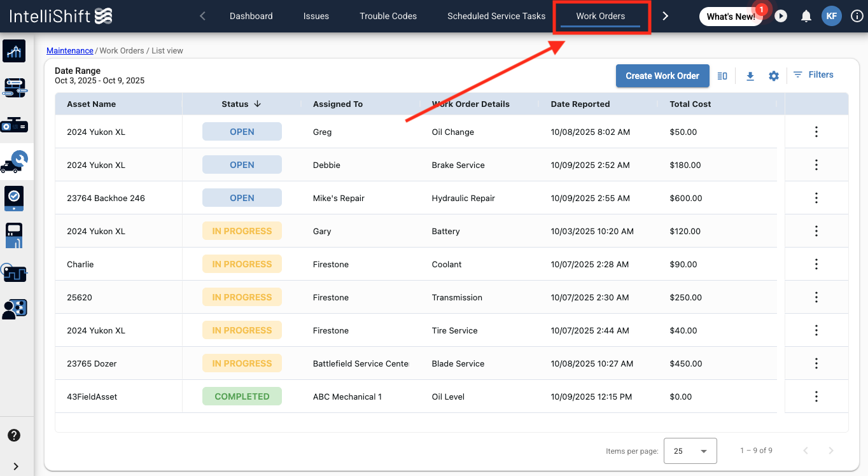
Task: Open actions menu for Hydraulic Repair row
Action: click(x=816, y=198)
